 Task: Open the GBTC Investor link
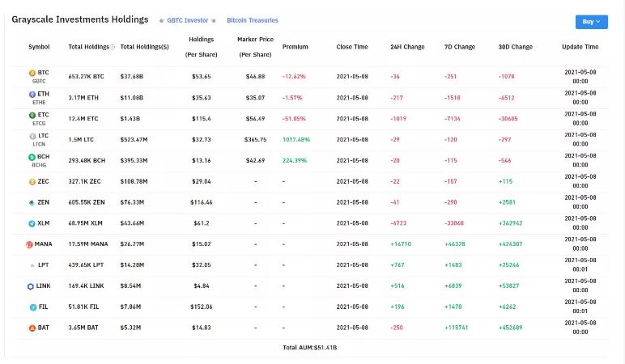[x=187, y=20]
